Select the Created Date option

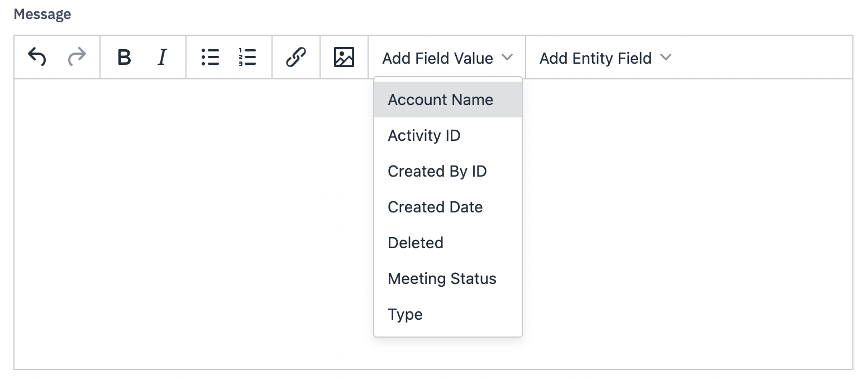click(x=435, y=207)
